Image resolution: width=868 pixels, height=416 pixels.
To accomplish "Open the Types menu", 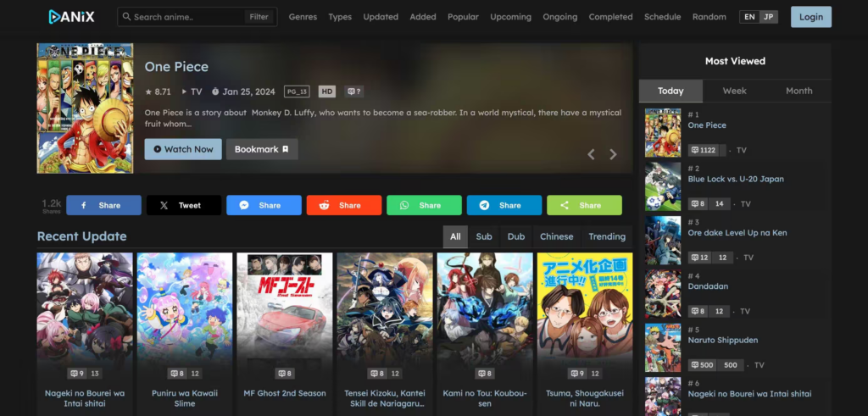I will tap(340, 17).
